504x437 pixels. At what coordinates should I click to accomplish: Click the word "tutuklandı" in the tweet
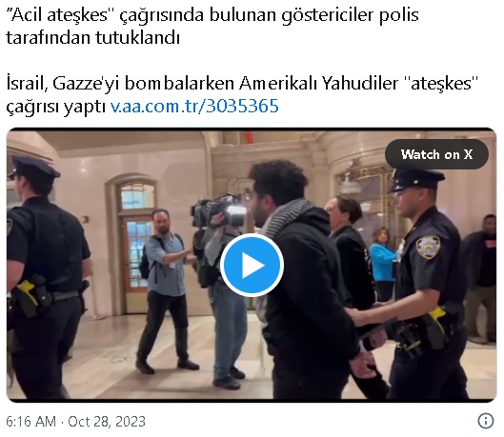point(137,38)
